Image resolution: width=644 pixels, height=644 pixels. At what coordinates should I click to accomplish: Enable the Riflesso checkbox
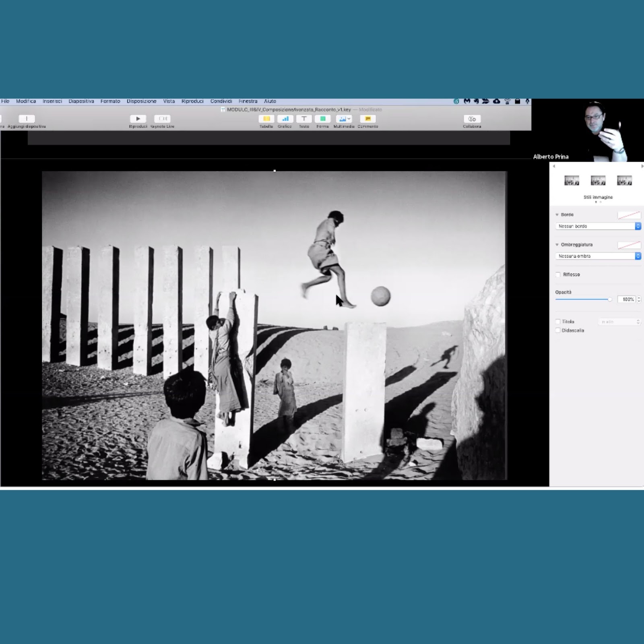[x=558, y=275]
